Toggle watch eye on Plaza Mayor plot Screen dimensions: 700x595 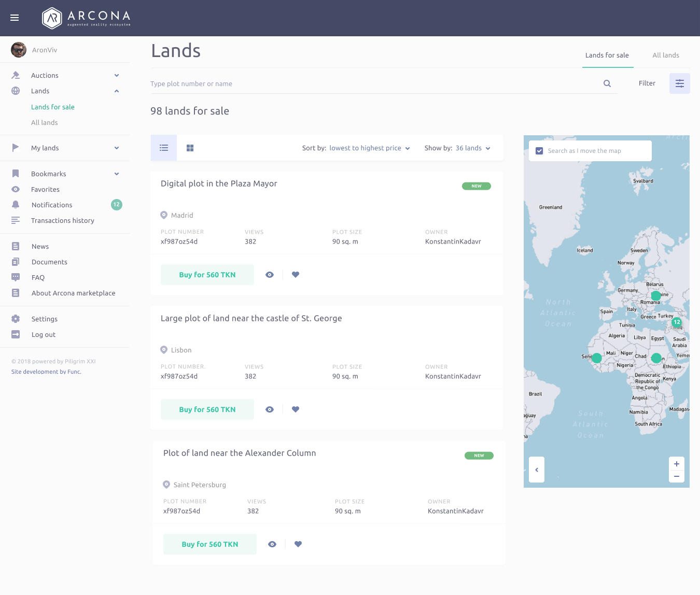coord(270,275)
